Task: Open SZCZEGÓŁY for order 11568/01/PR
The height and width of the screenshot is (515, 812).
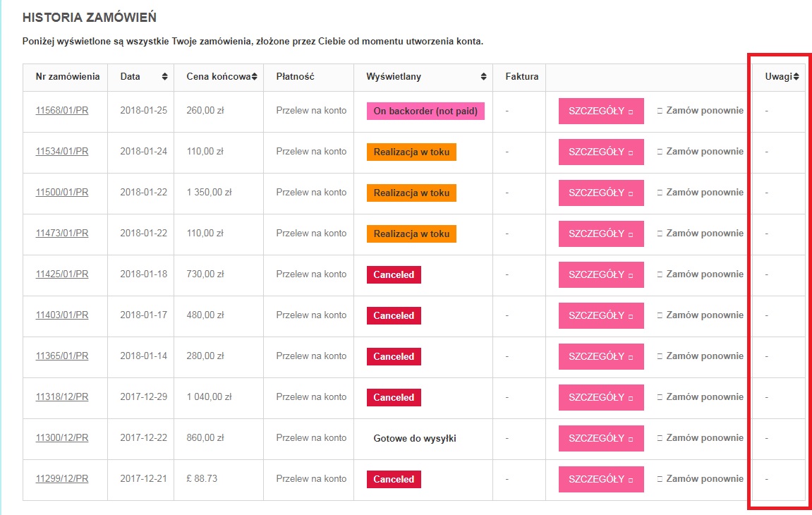Action: point(601,111)
